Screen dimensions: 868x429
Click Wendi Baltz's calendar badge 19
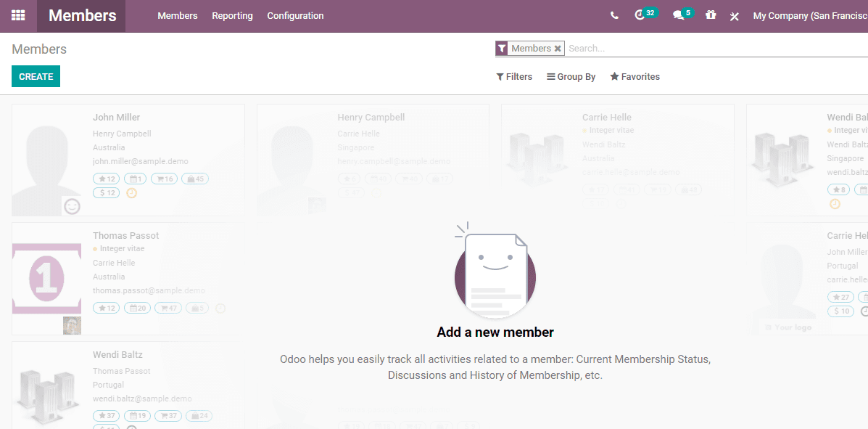138,416
